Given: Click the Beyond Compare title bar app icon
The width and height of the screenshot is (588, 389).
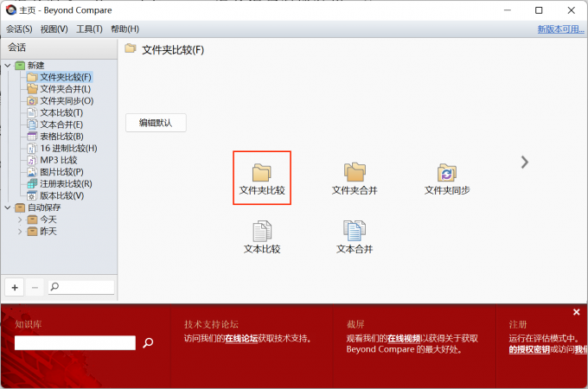Looking at the screenshot, I should tap(11, 10).
